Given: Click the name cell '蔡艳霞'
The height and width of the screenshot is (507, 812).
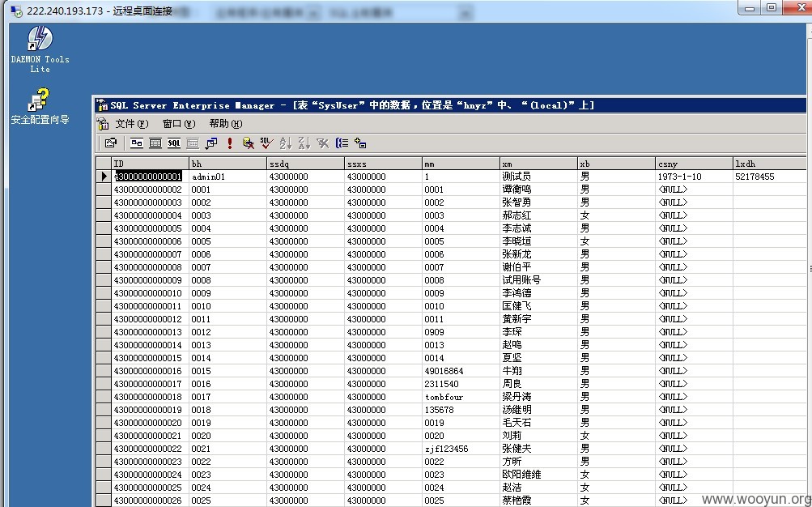Looking at the screenshot, I should tap(538, 501).
